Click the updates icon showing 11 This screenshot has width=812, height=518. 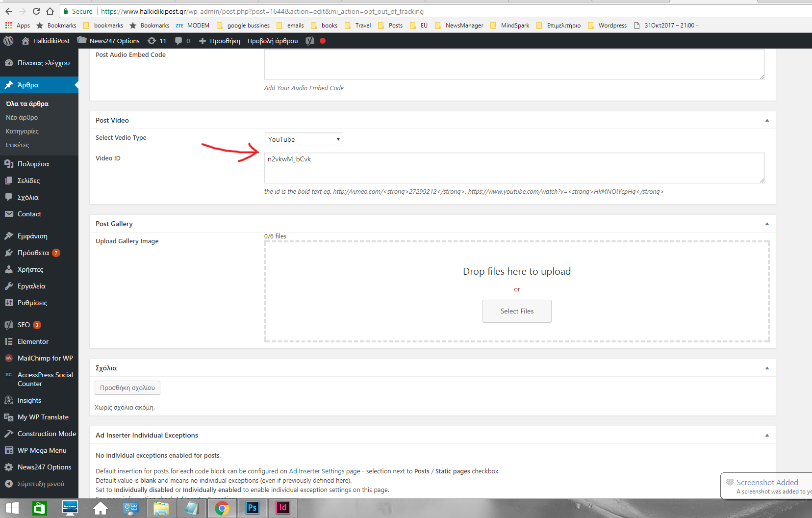click(x=157, y=41)
